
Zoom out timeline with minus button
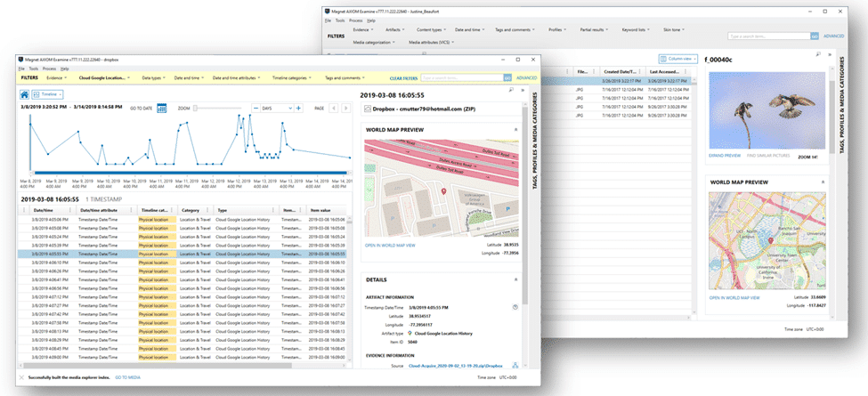pos(256,109)
